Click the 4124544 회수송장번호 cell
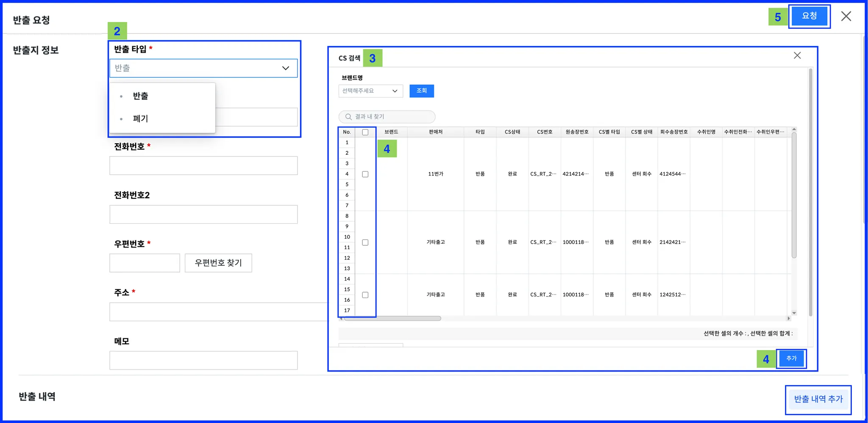Image resolution: width=868 pixels, height=423 pixels. (x=674, y=174)
